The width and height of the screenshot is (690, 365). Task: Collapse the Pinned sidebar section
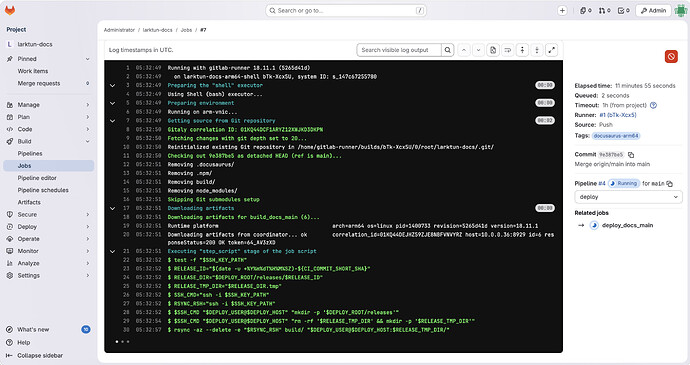coord(48,59)
